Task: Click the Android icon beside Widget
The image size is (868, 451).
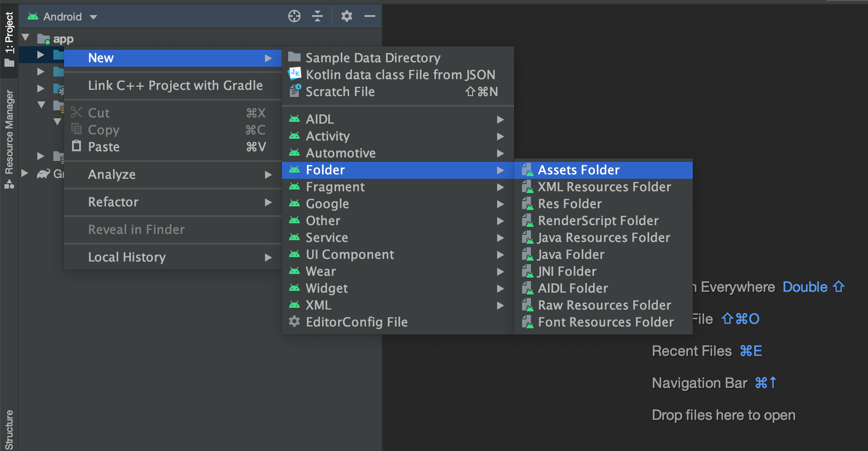Action: point(294,288)
